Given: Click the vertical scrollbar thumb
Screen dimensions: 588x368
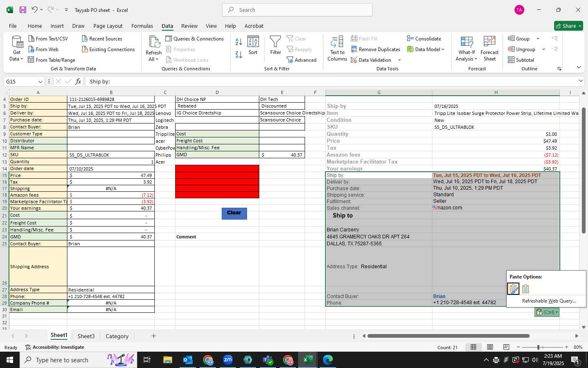Looking at the screenshot, I should tap(584, 171).
